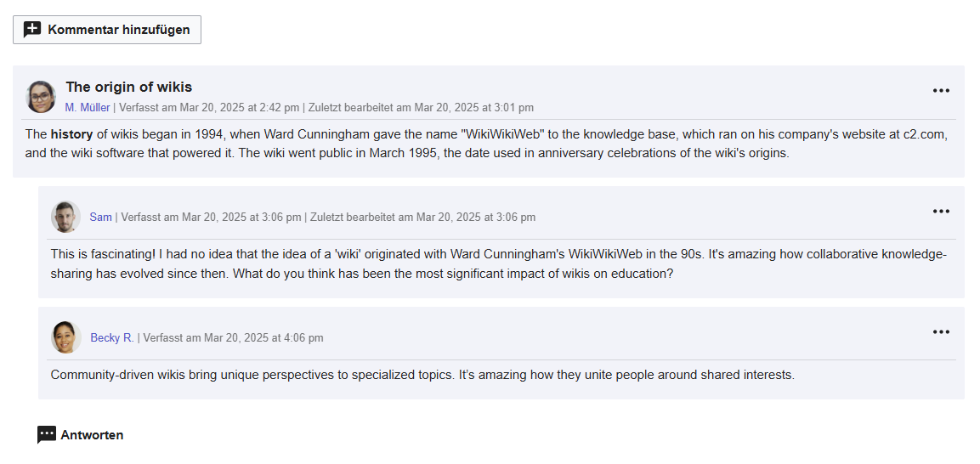The height and width of the screenshot is (464, 980).
Task: Click the Antworten reply label
Action: 92,435
